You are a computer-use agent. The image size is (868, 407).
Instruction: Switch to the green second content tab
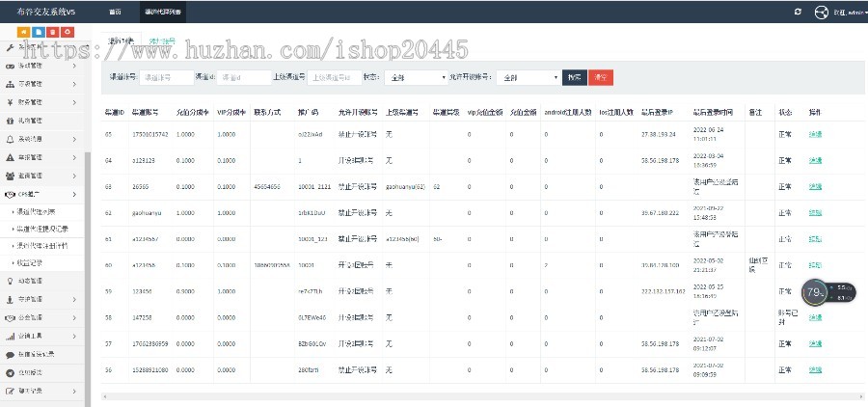162,41
